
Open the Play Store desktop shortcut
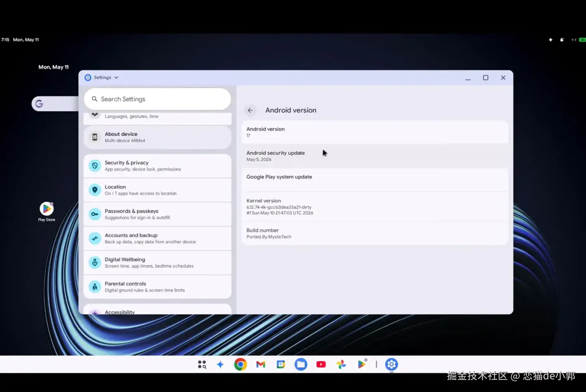[x=47, y=211]
